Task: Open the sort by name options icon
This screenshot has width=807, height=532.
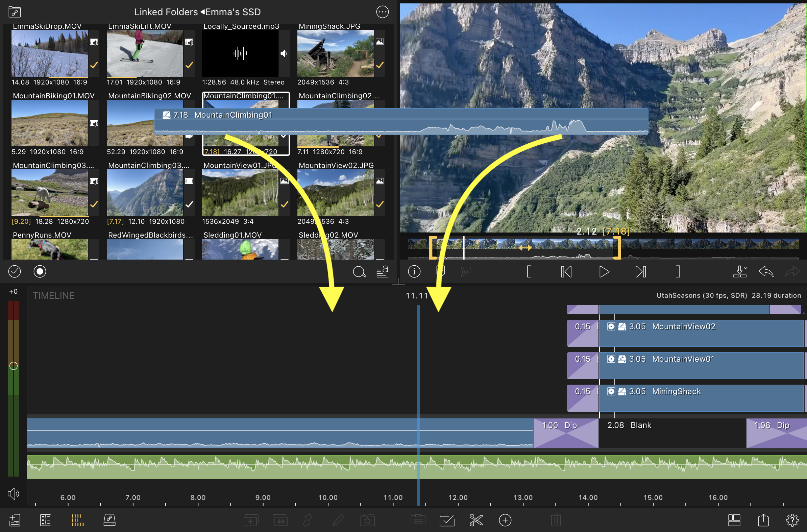Action: [382, 272]
